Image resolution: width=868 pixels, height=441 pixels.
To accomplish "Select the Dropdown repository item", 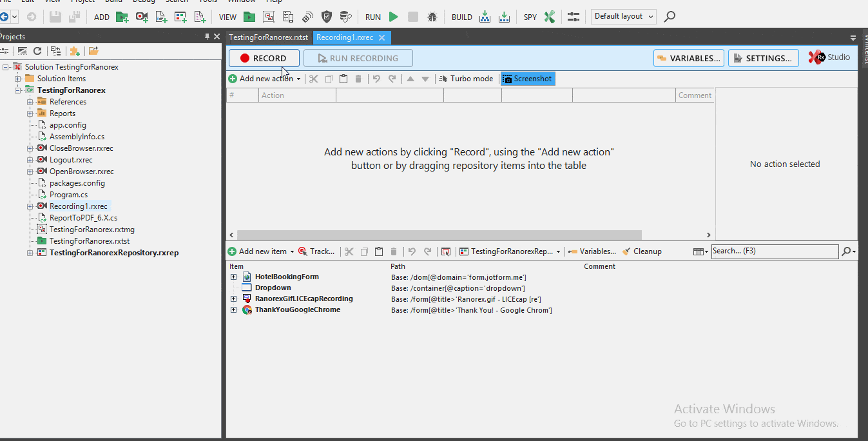I will 273,288.
